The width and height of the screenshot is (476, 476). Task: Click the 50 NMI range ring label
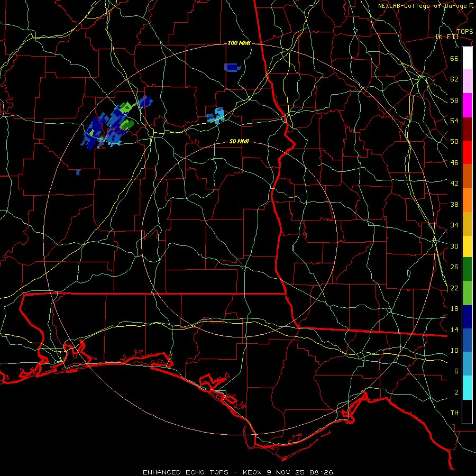(x=239, y=141)
